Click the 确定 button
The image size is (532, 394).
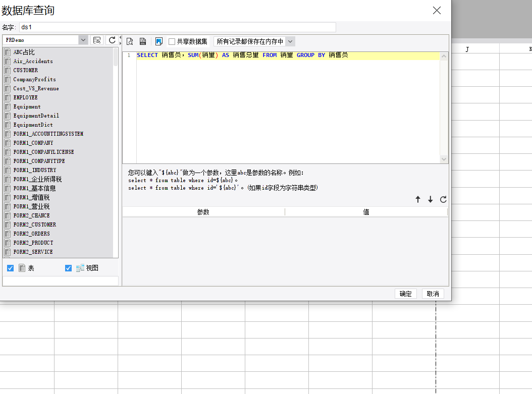(x=406, y=294)
